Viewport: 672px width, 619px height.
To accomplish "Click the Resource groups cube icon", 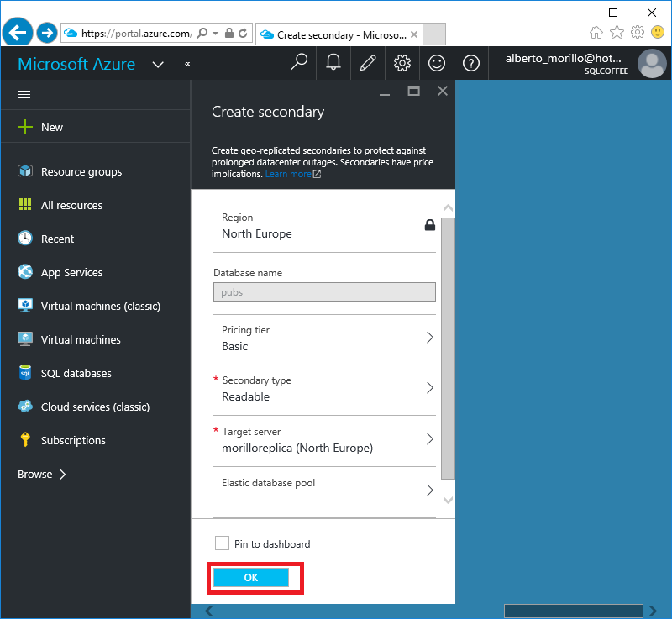I will tap(25, 171).
